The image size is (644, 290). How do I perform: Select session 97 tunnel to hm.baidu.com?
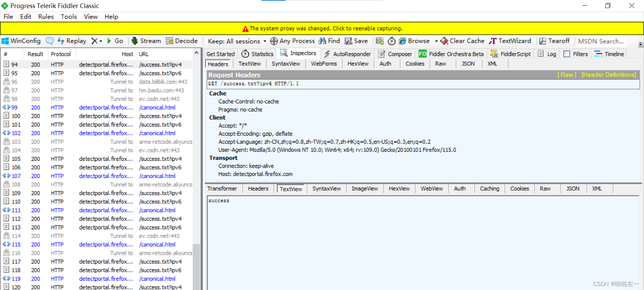[x=97, y=90]
